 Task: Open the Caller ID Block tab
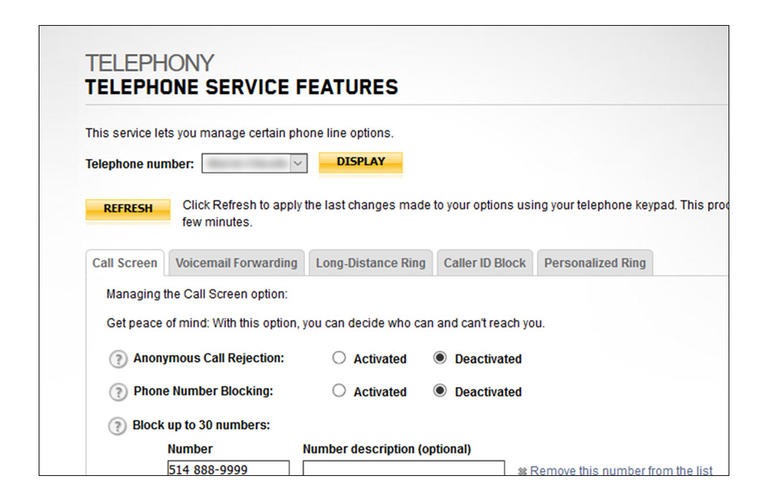click(484, 263)
